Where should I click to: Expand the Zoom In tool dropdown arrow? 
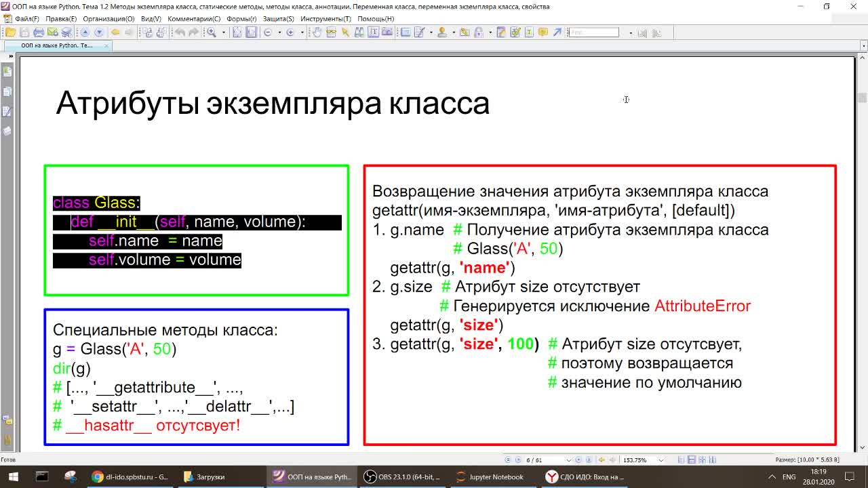(223, 32)
